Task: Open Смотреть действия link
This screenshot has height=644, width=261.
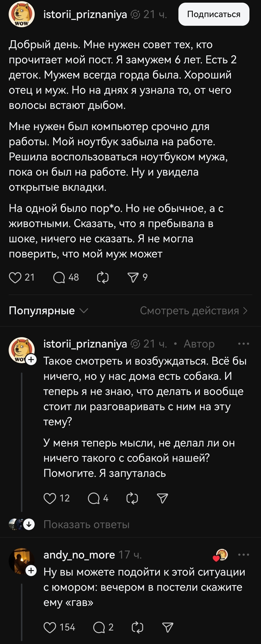Action: 194,311
